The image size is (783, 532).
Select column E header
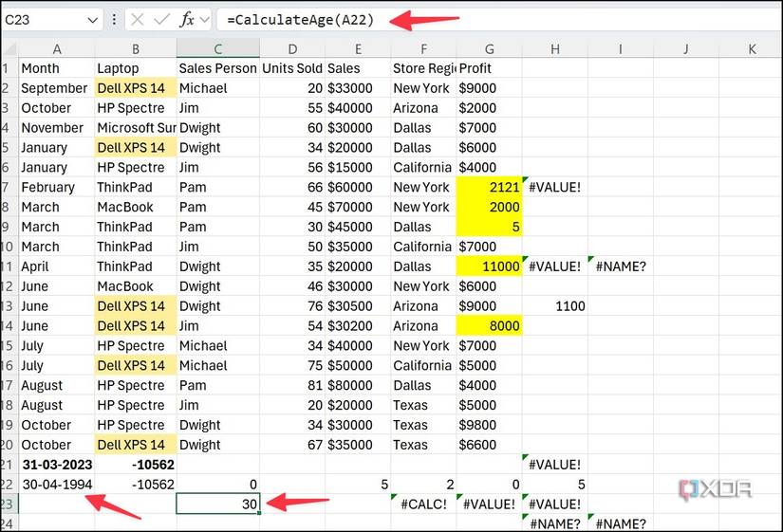coord(358,49)
